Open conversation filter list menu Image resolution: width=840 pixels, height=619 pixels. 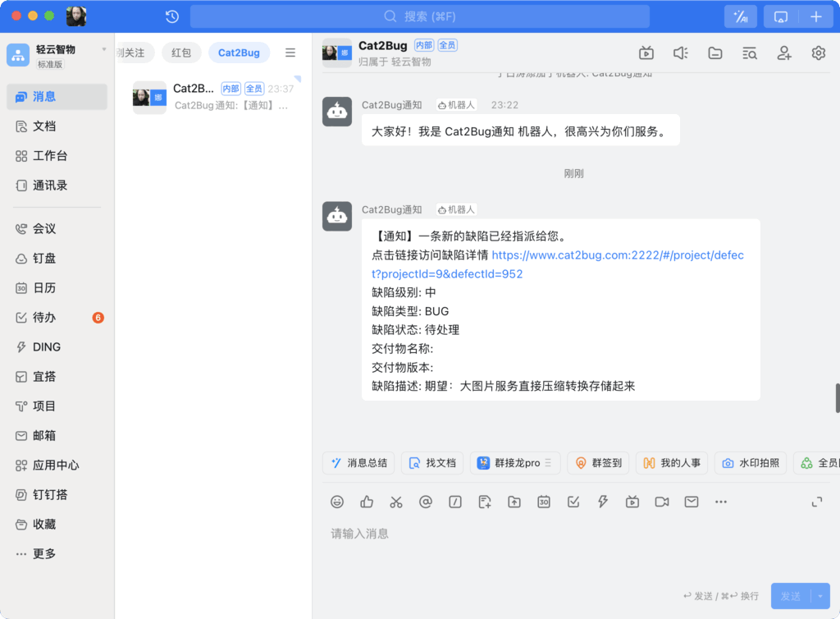point(290,53)
